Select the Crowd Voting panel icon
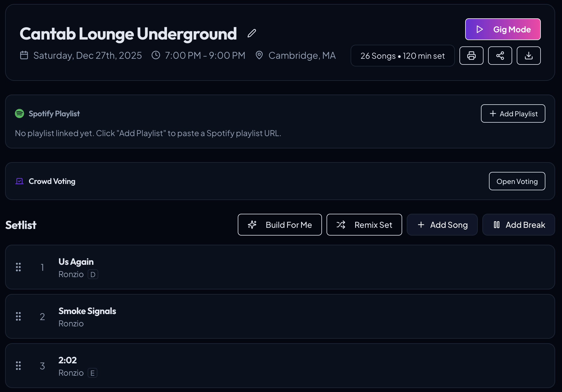The height and width of the screenshot is (392, 562). click(19, 181)
